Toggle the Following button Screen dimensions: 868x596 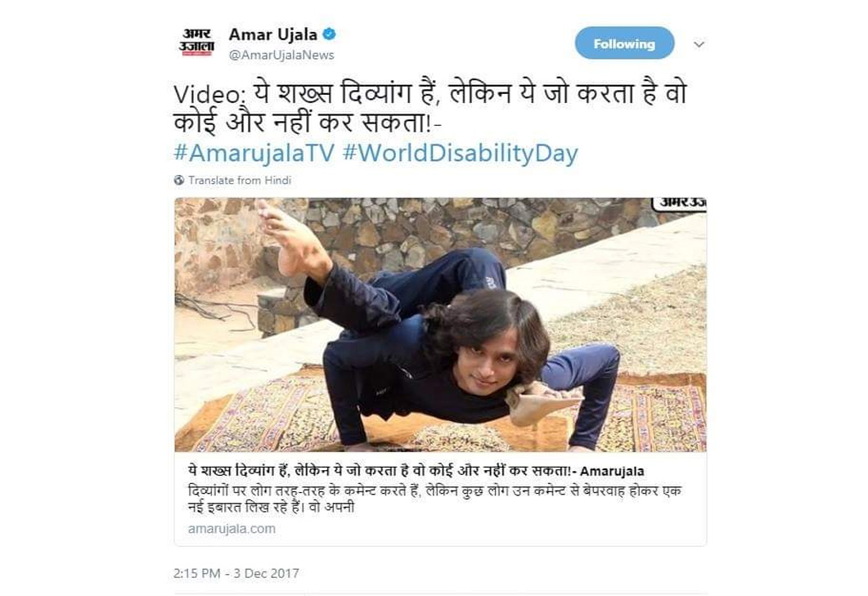coord(624,43)
